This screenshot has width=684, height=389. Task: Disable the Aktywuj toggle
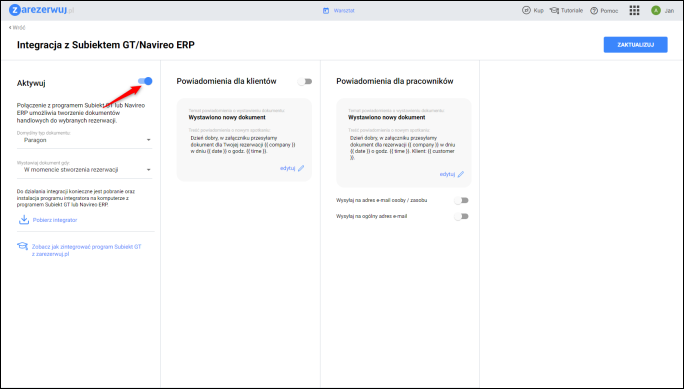tap(145, 81)
